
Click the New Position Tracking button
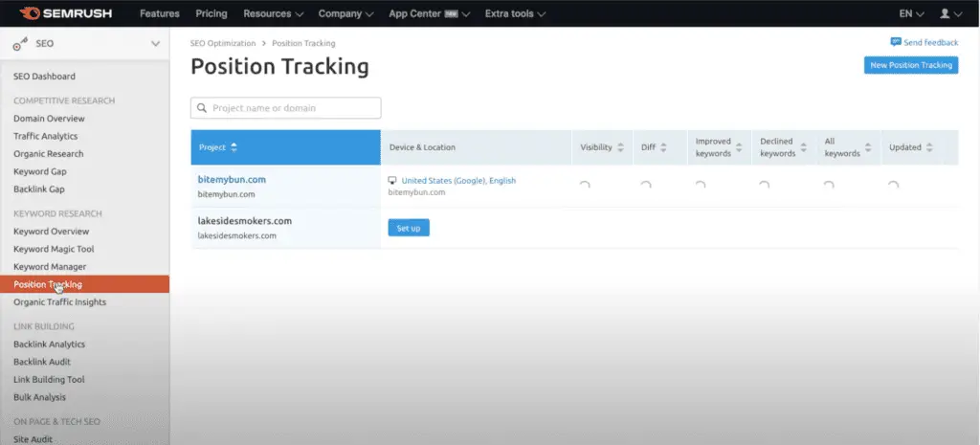(911, 65)
